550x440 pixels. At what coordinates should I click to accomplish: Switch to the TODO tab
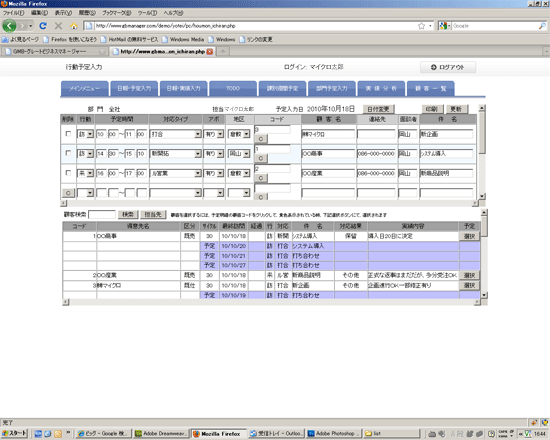[233, 88]
